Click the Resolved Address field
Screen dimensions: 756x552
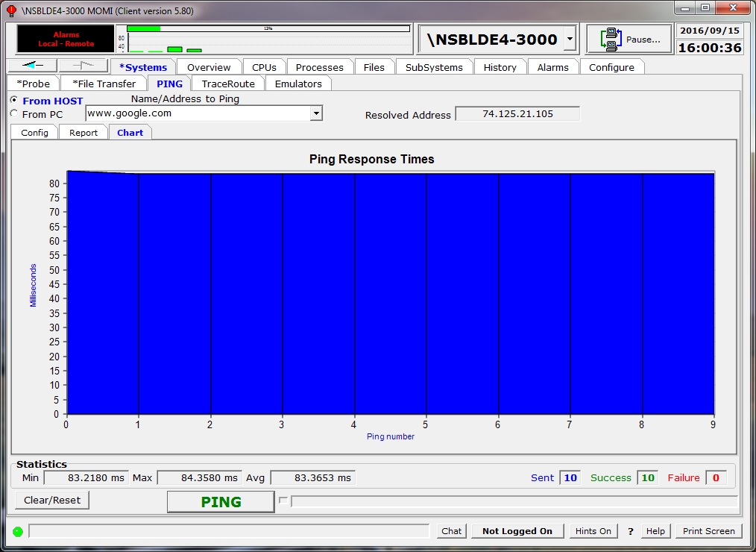click(x=517, y=113)
